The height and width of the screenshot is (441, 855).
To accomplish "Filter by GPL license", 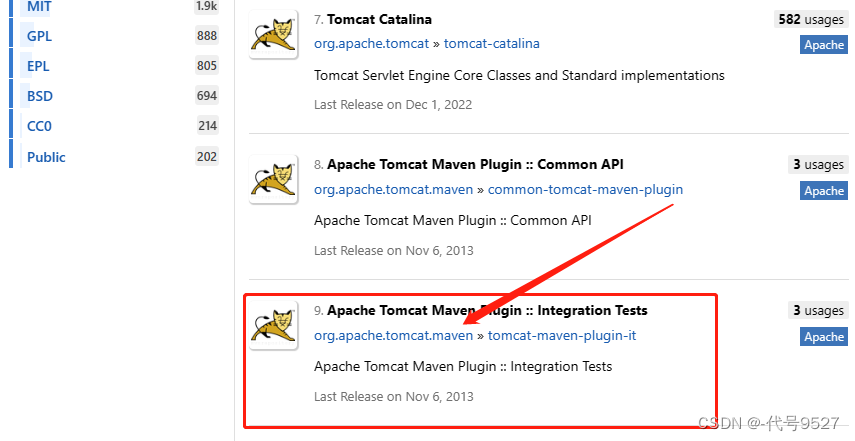I will (40, 36).
